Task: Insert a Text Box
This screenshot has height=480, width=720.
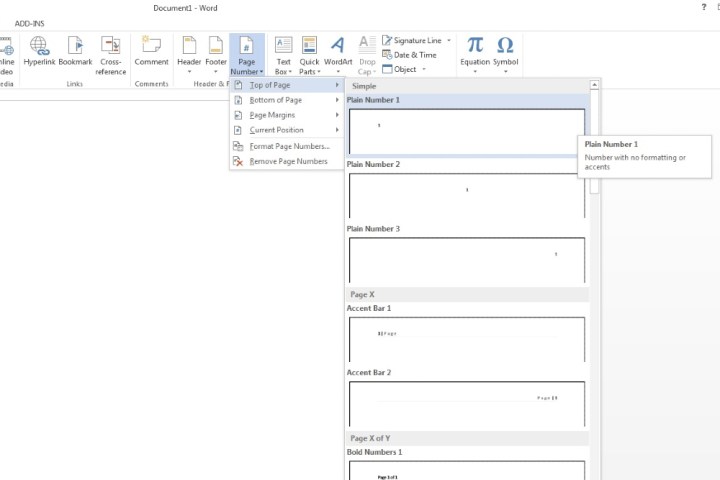Action: pos(283,56)
